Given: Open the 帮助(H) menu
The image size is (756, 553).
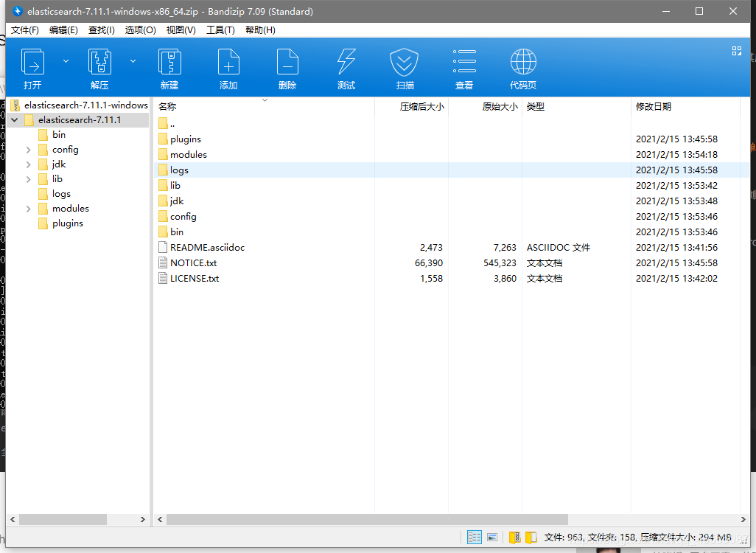Looking at the screenshot, I should coord(260,30).
